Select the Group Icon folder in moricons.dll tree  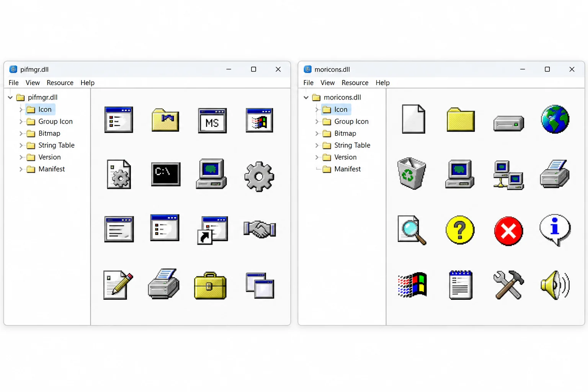point(345,121)
